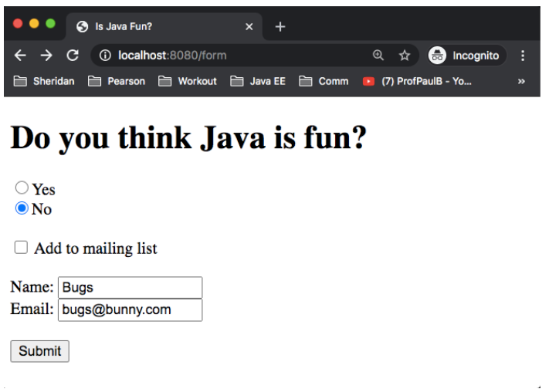Screen dimensions: 549x392
Task: Click the Name field containing Bugs
Action: tap(130, 287)
